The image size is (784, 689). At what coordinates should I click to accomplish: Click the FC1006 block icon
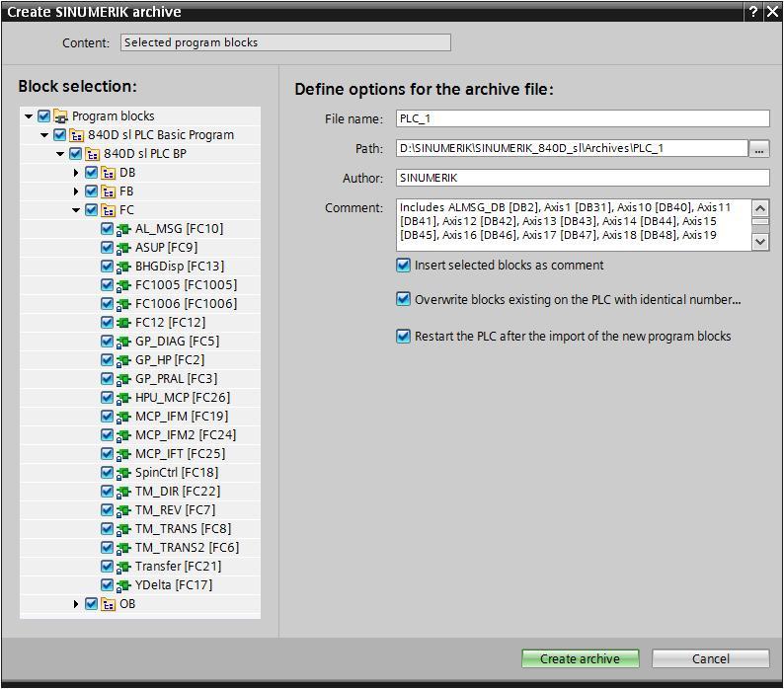click(x=123, y=304)
